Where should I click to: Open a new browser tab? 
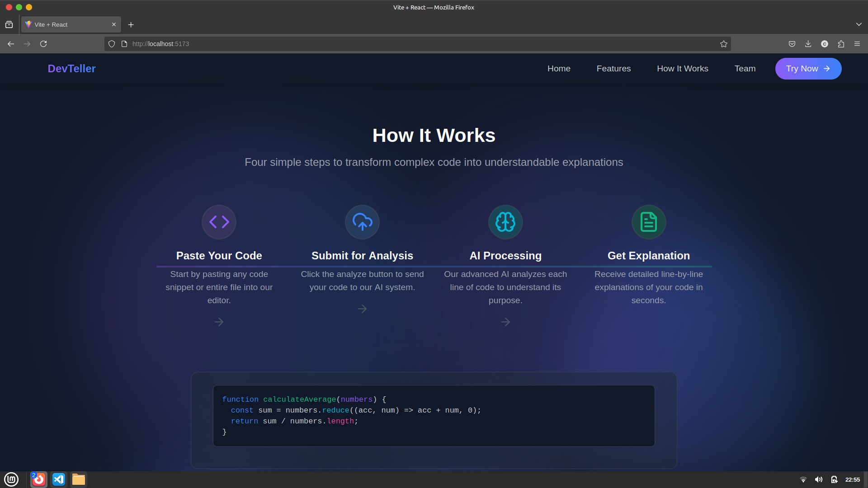tap(131, 25)
